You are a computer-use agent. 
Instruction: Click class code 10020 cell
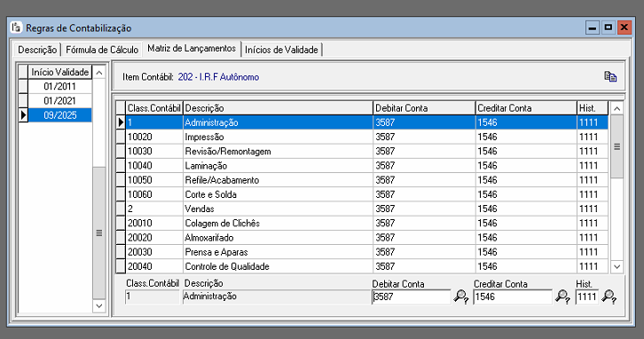pyautogui.click(x=154, y=137)
